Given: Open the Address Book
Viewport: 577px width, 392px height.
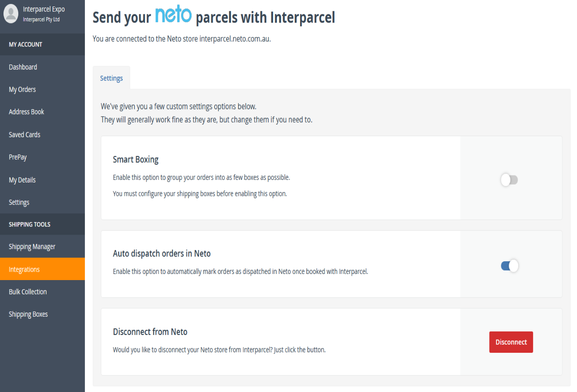Looking at the screenshot, I should coord(26,112).
